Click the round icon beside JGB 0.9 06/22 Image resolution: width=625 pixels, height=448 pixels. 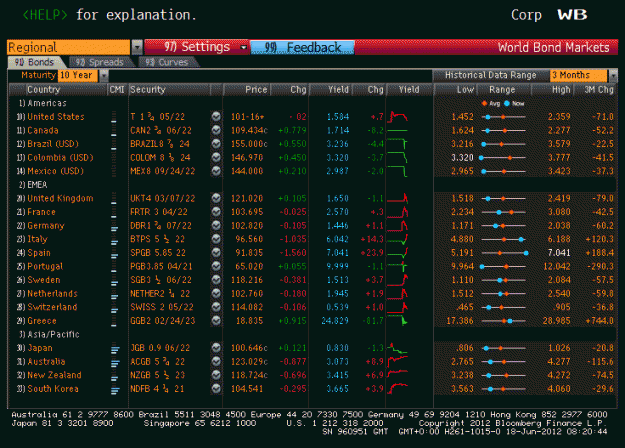pyautogui.click(x=216, y=348)
